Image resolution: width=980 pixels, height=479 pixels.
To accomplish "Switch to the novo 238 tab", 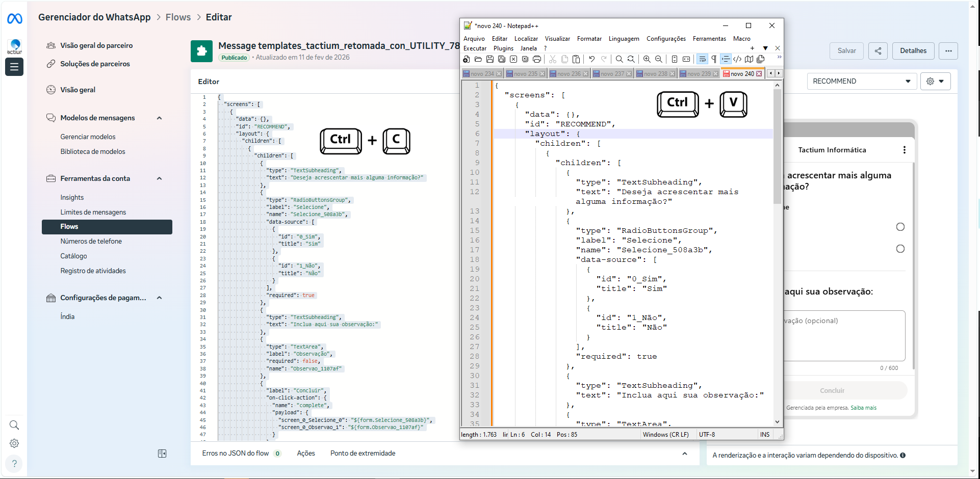I will [655, 74].
